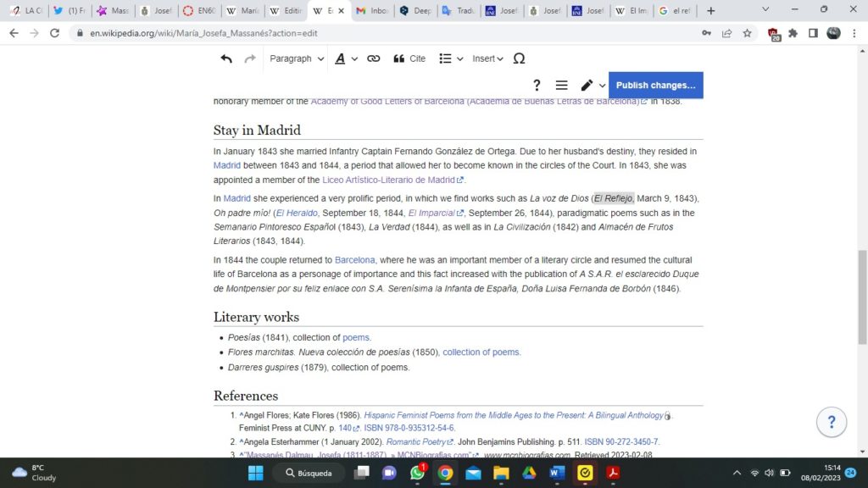
Task: Click the Undo arrow in editor toolbar
Action: [x=226, y=58]
